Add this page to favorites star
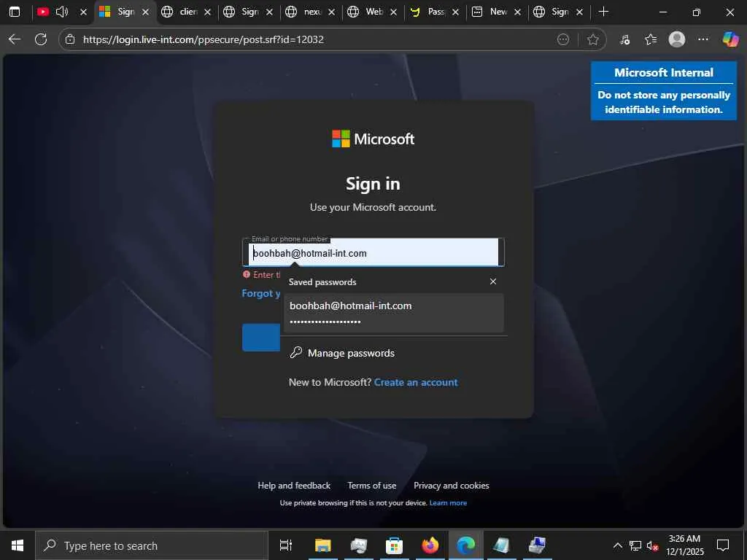This screenshot has height=560, width=747. (592, 39)
